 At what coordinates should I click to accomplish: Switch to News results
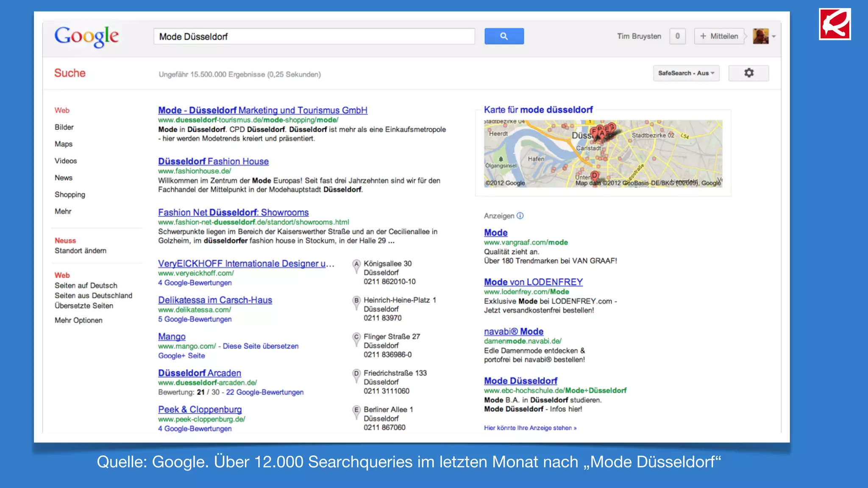click(x=64, y=178)
